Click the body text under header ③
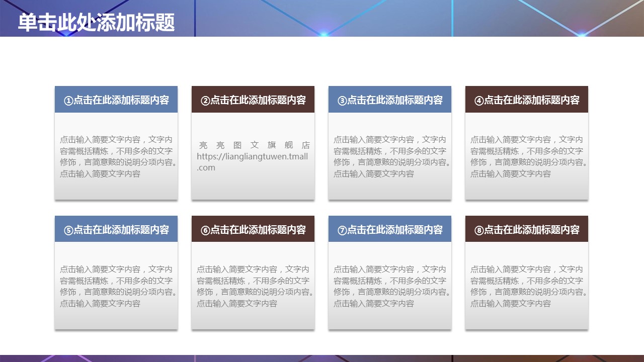The height and width of the screenshot is (362, 644). tap(390, 156)
